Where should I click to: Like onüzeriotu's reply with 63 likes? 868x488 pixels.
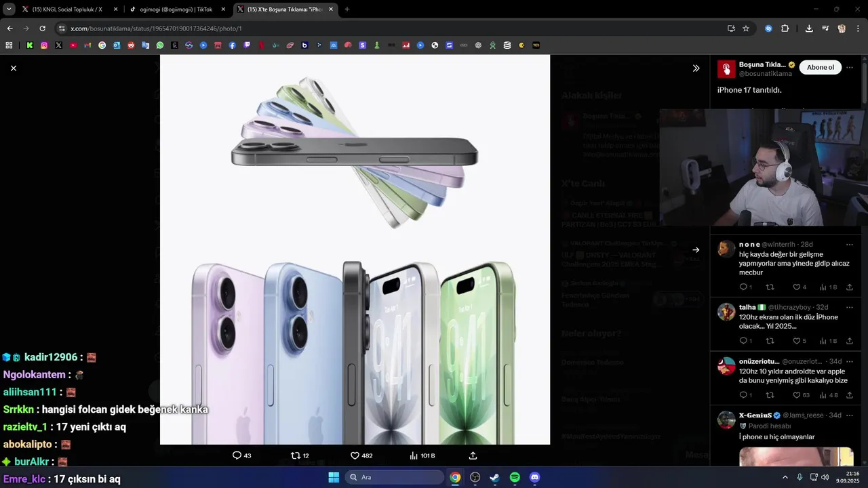pos(801,395)
